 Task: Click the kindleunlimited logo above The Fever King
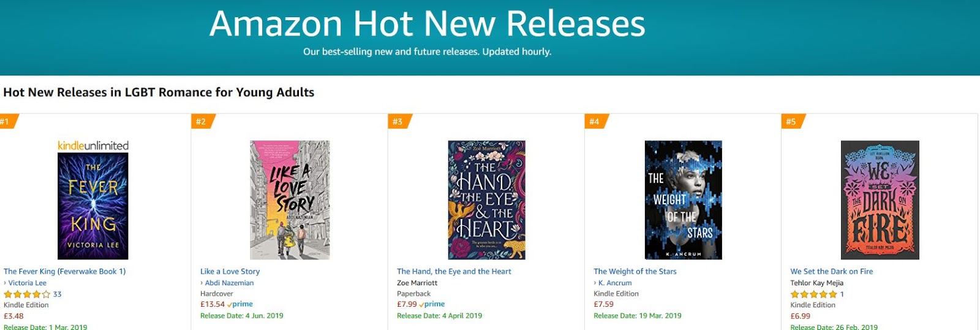(x=93, y=145)
